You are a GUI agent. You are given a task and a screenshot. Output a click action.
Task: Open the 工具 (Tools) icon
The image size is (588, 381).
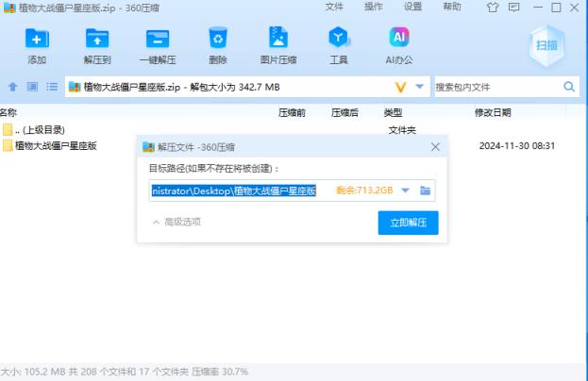(339, 38)
